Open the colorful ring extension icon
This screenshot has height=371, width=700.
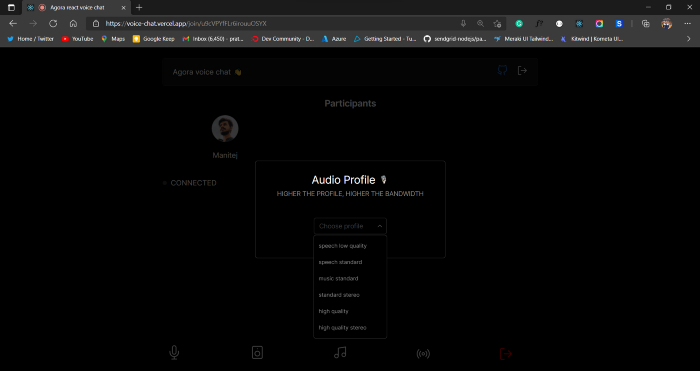click(x=599, y=24)
